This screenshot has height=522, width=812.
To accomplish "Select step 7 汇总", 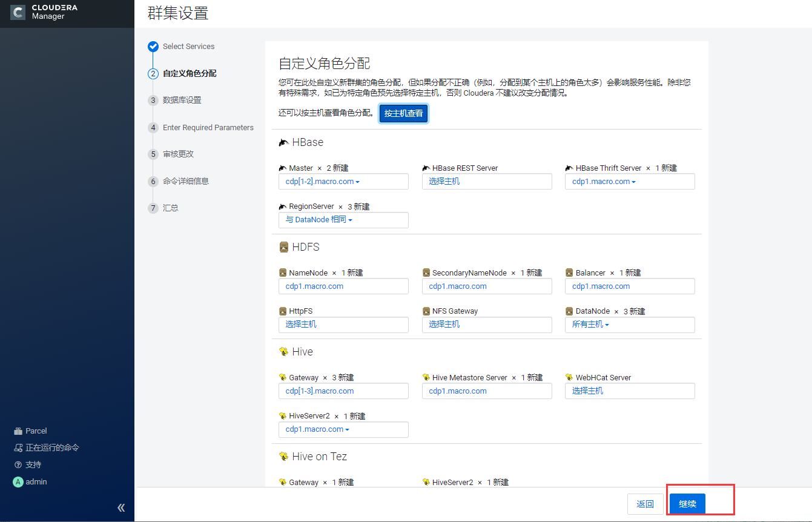I will pos(171,208).
